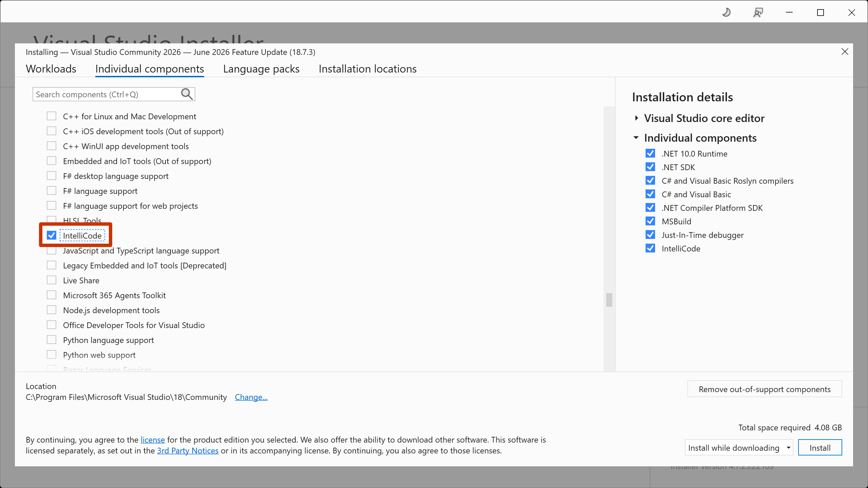Switch to the Workloads tab
Image resolution: width=868 pixels, height=488 pixels.
tap(51, 69)
